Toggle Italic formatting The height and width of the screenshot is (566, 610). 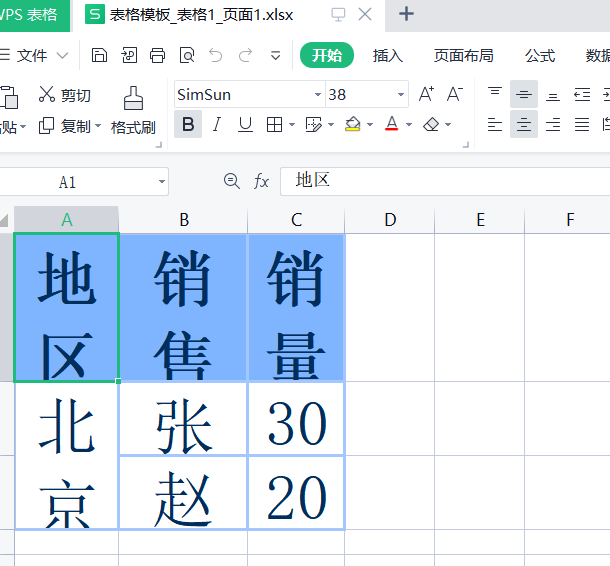(217, 125)
